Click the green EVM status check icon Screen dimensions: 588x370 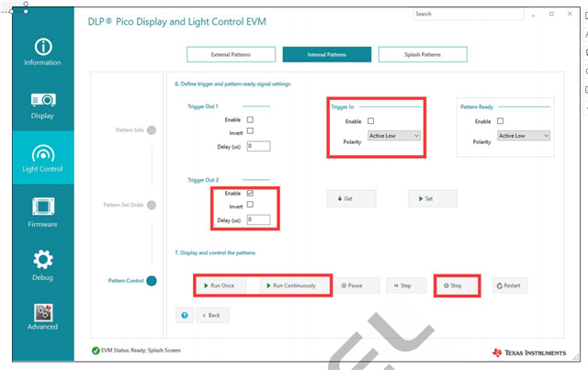[x=96, y=351]
